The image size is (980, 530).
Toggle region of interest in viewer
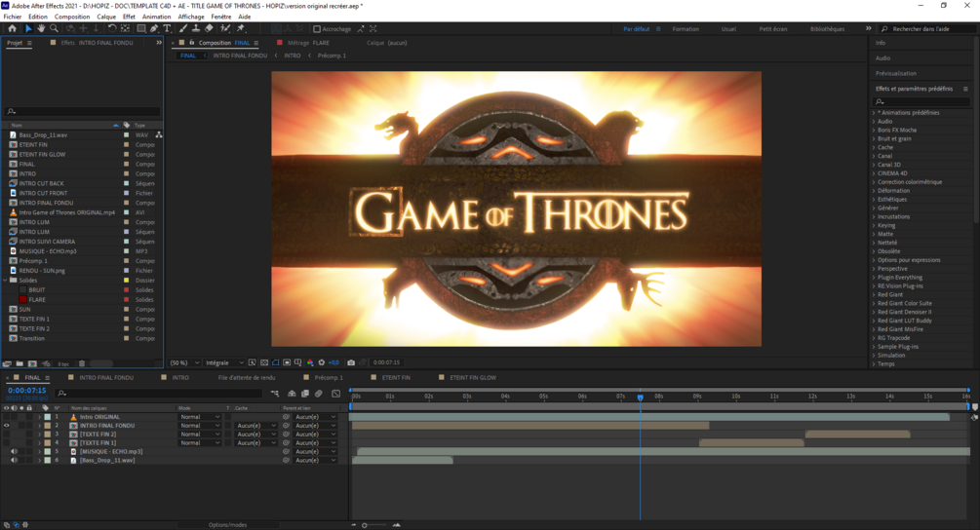click(287, 362)
